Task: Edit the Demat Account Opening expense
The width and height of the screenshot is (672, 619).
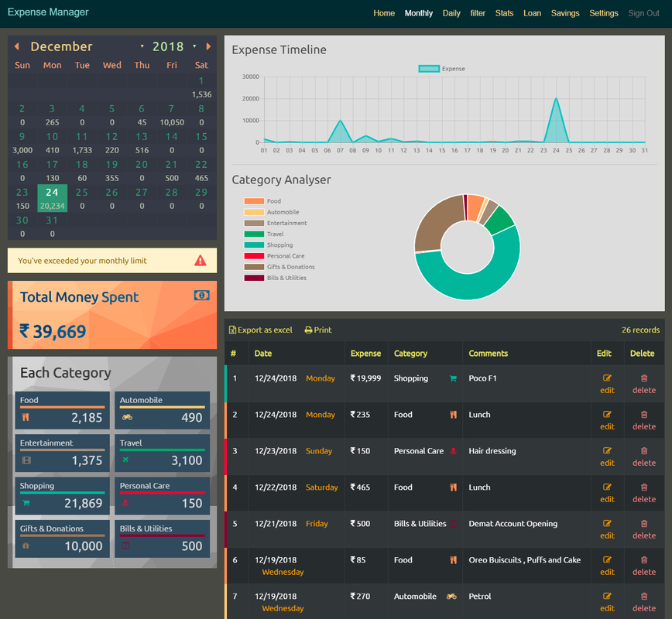Action: click(607, 529)
